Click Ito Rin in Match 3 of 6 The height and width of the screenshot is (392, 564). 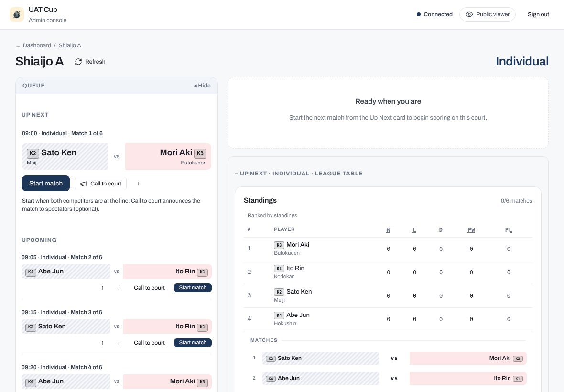[x=167, y=327]
